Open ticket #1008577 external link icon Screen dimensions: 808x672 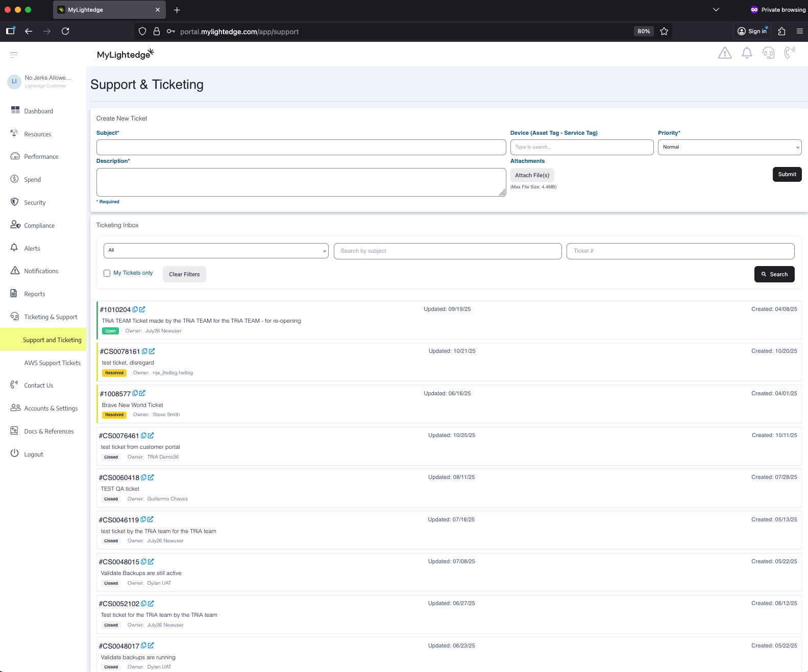click(142, 393)
